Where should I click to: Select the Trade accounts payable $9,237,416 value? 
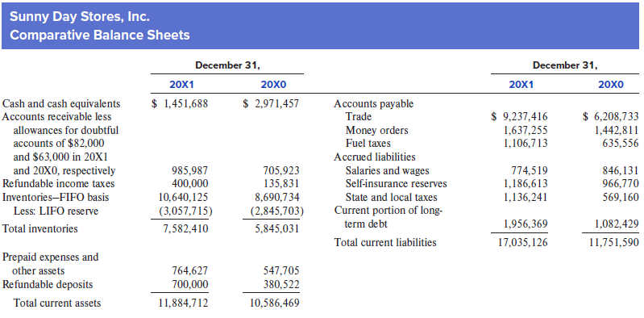520,117
